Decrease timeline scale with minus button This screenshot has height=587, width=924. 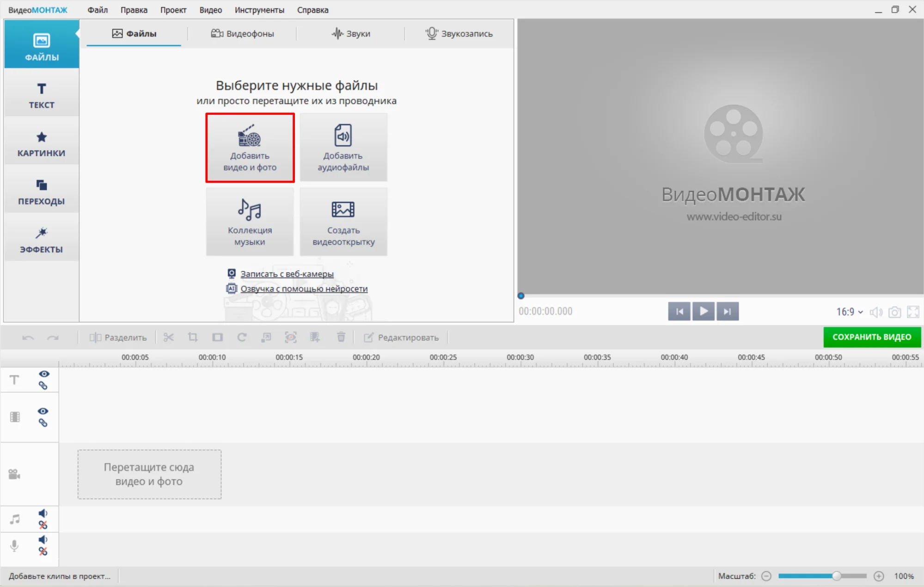point(766,576)
